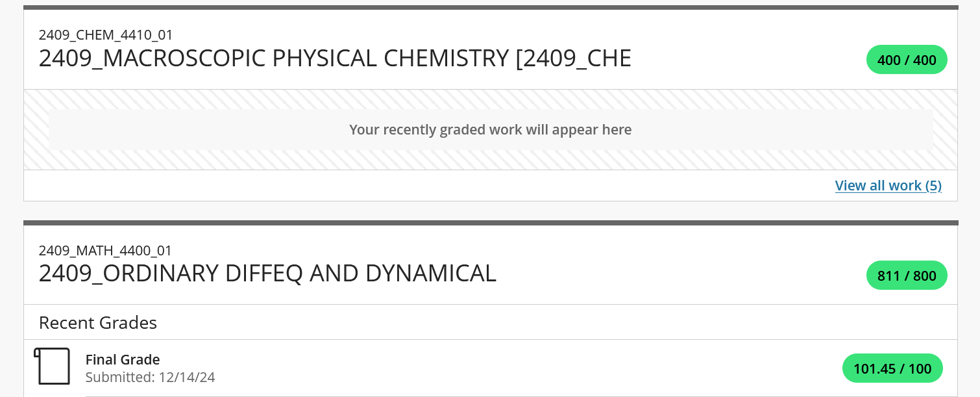Click the empty header space right of the Chemistry title
Viewport: 980px width, 397px height.
[746, 58]
